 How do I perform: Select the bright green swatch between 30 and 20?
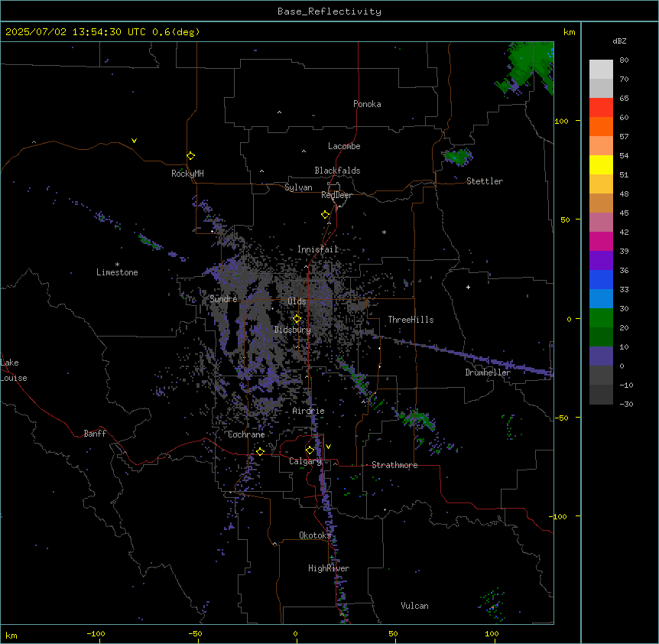[x=601, y=318]
